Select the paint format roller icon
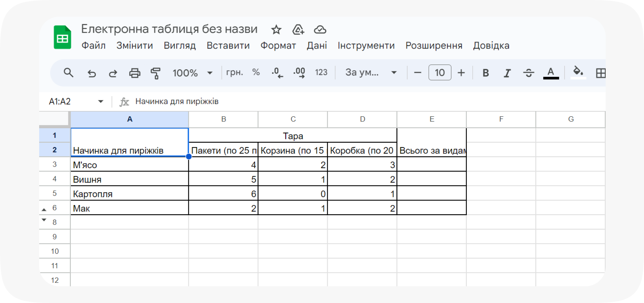This screenshot has height=303, width=644. (x=156, y=73)
